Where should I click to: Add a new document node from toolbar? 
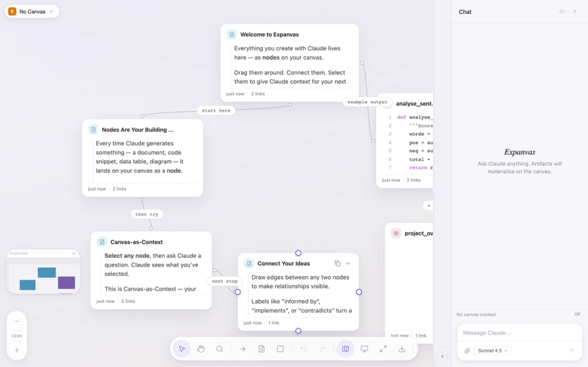[x=261, y=349]
